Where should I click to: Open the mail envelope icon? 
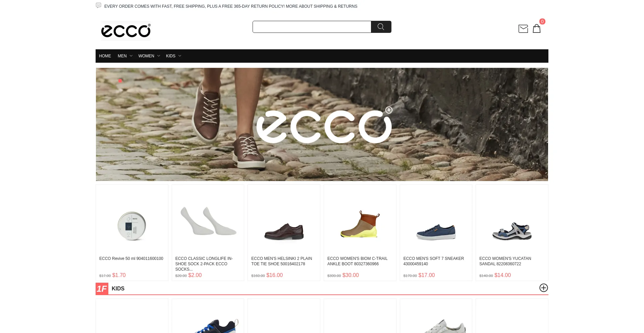(523, 29)
